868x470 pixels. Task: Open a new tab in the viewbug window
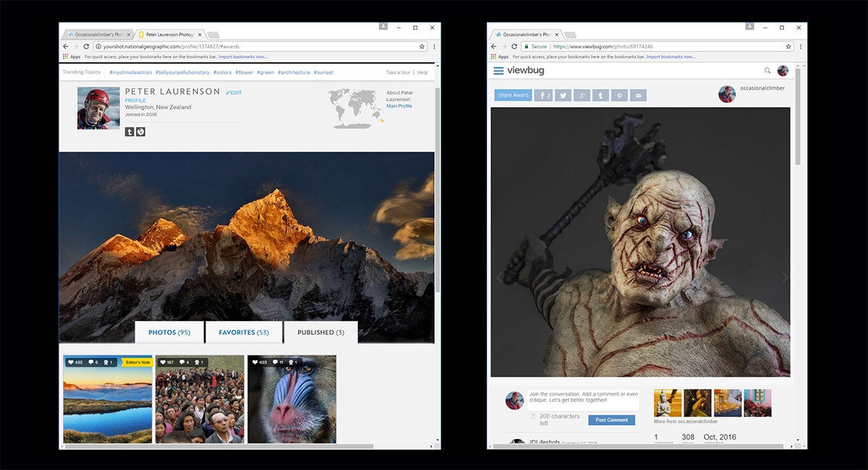pyautogui.click(x=570, y=35)
